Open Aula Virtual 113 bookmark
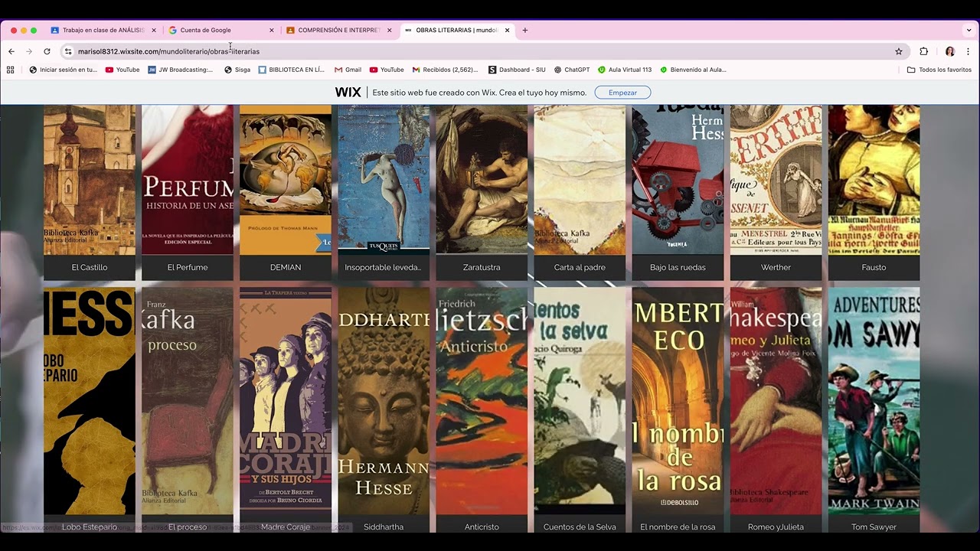980x551 pixels. tap(625, 70)
